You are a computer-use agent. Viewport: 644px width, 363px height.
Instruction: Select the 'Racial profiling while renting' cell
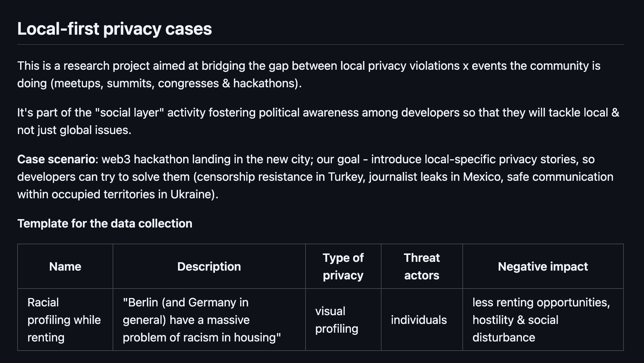point(65,320)
